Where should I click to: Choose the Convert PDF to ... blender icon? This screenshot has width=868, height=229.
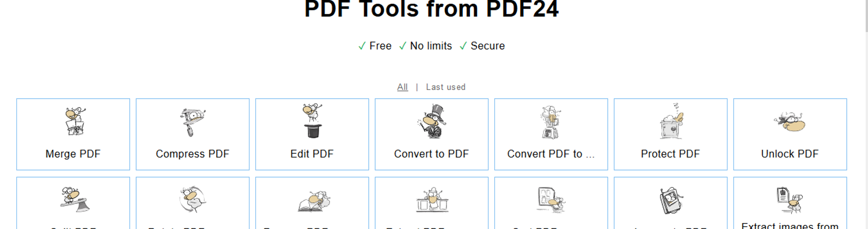551,122
